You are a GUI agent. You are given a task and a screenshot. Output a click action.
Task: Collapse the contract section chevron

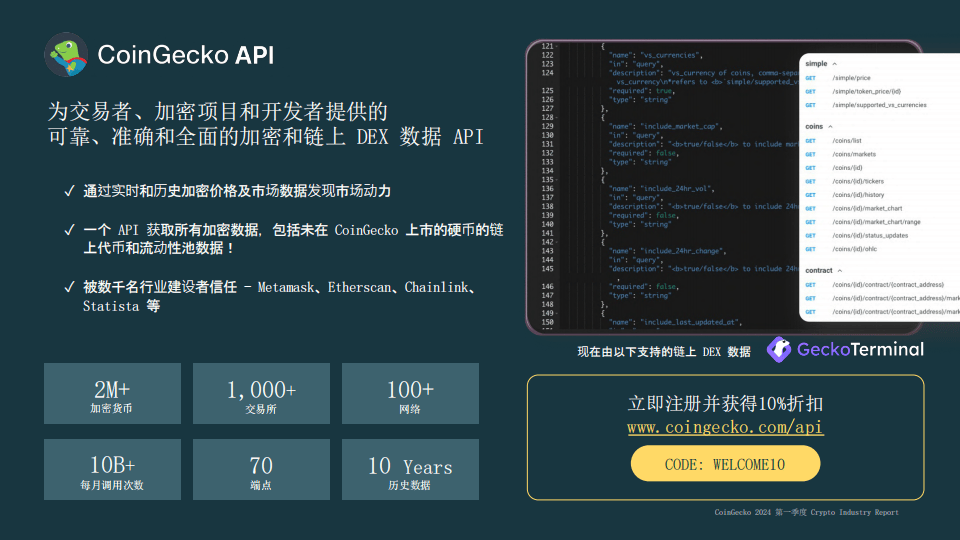coord(840,271)
